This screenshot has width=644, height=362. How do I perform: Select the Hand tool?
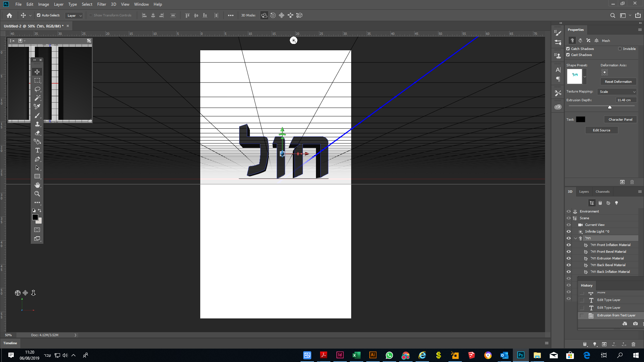click(x=37, y=185)
